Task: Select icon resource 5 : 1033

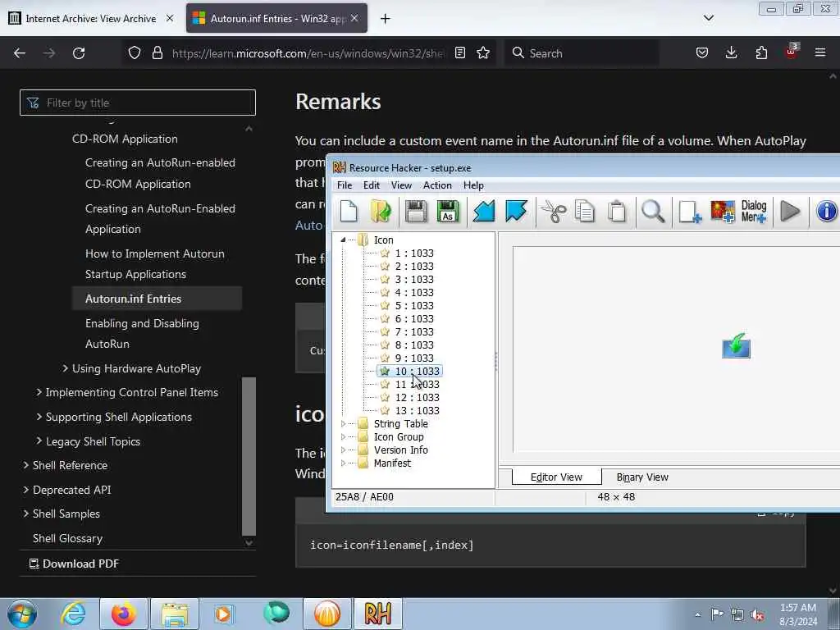Action: [x=414, y=306]
